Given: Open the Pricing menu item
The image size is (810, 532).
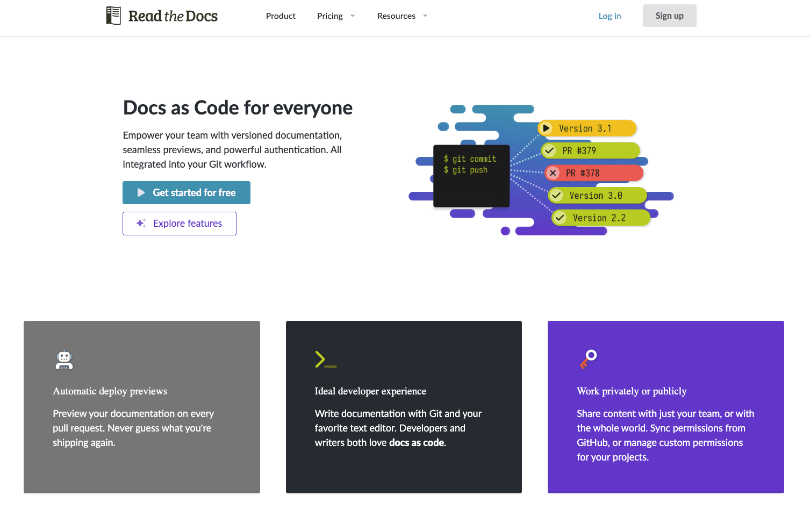Looking at the screenshot, I should click(329, 16).
